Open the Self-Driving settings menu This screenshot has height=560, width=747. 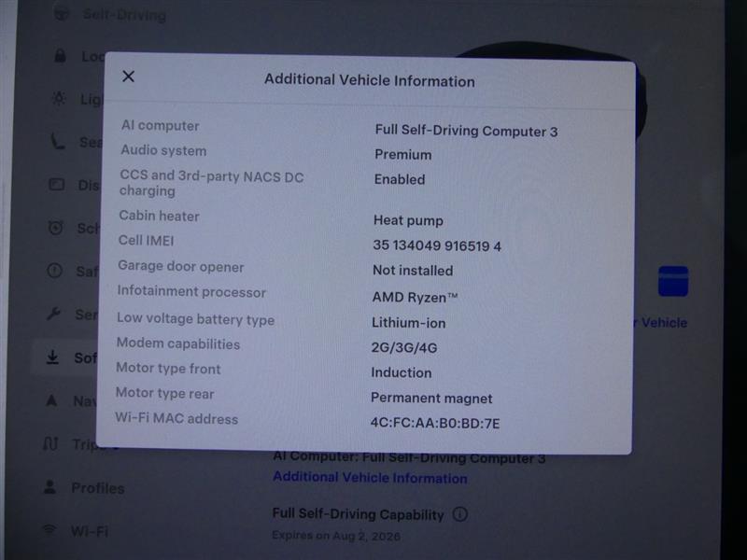(125, 15)
